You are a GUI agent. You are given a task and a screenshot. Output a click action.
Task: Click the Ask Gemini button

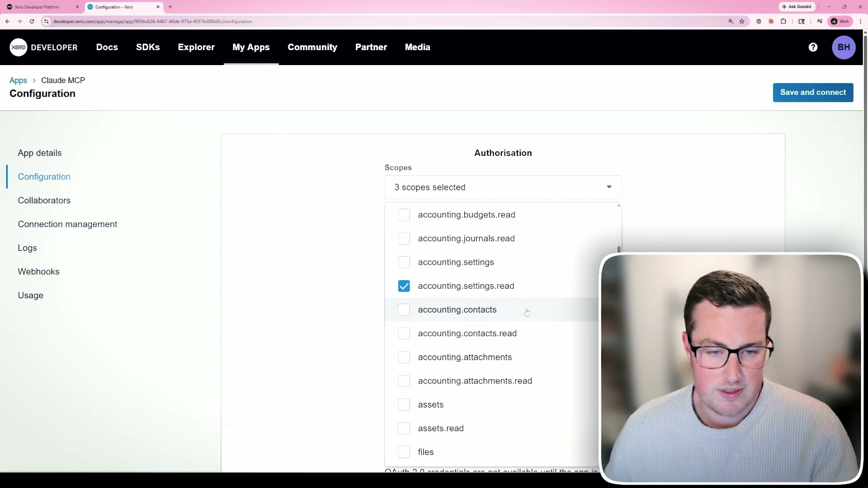pos(797,7)
